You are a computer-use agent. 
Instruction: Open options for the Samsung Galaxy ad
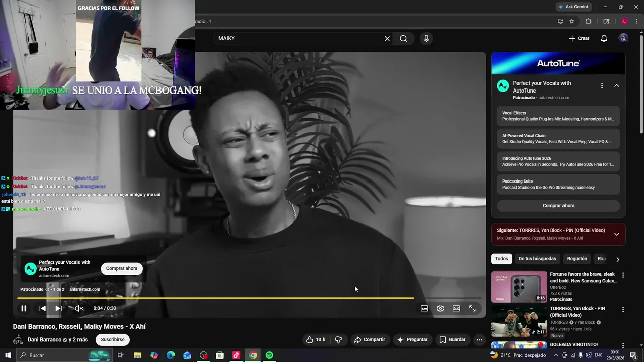623,275
